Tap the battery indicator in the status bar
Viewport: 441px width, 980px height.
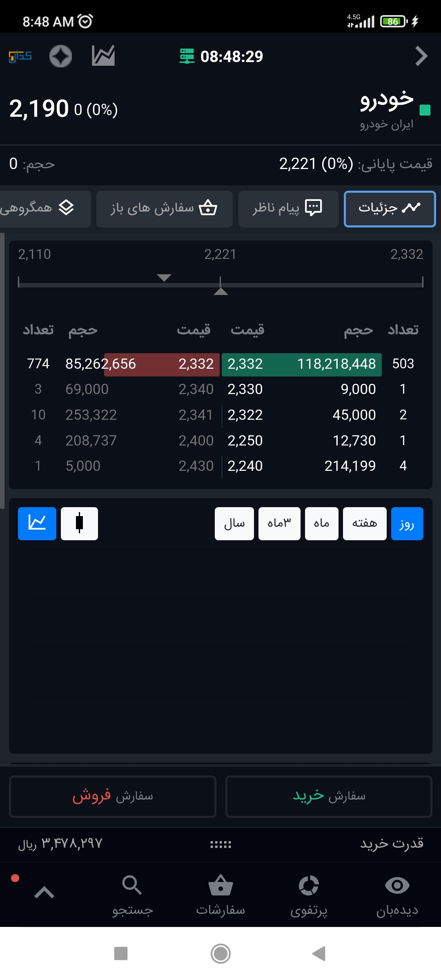394,21
